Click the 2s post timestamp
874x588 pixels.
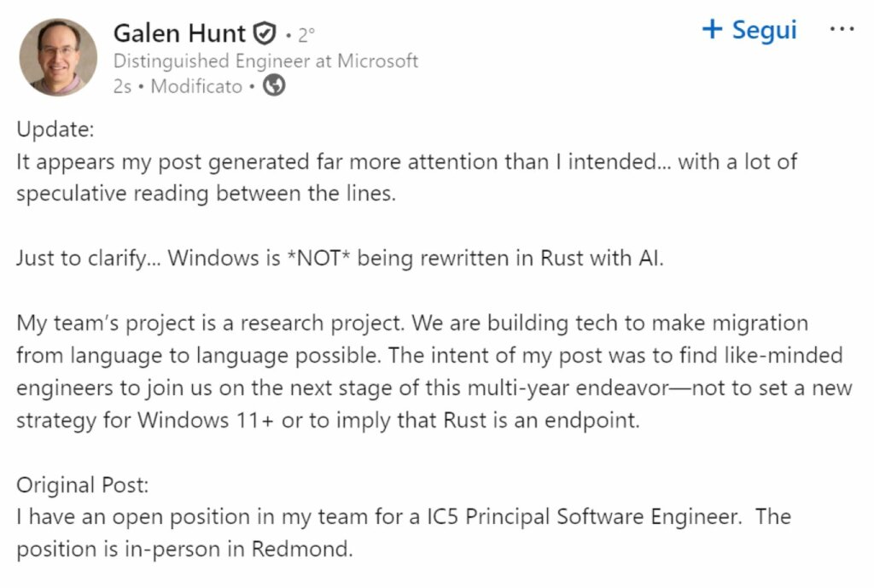[x=122, y=86]
